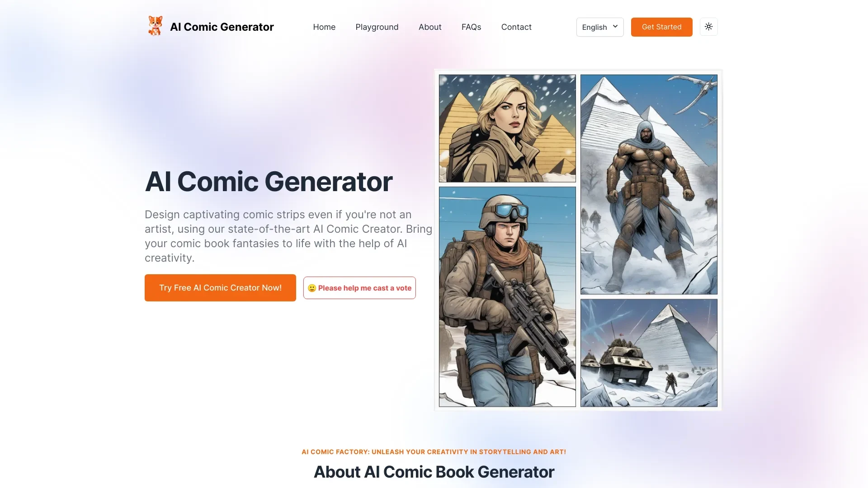This screenshot has width=868, height=488.
Task: Scroll down to About section
Action: (429, 27)
